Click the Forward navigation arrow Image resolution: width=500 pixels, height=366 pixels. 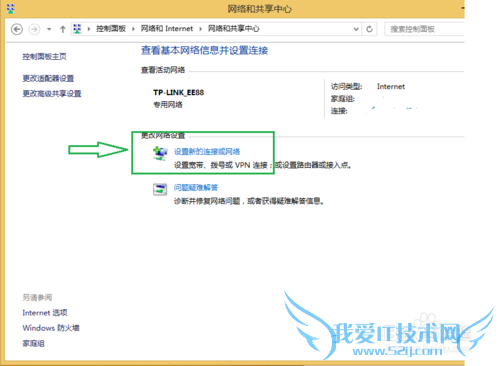coord(34,29)
